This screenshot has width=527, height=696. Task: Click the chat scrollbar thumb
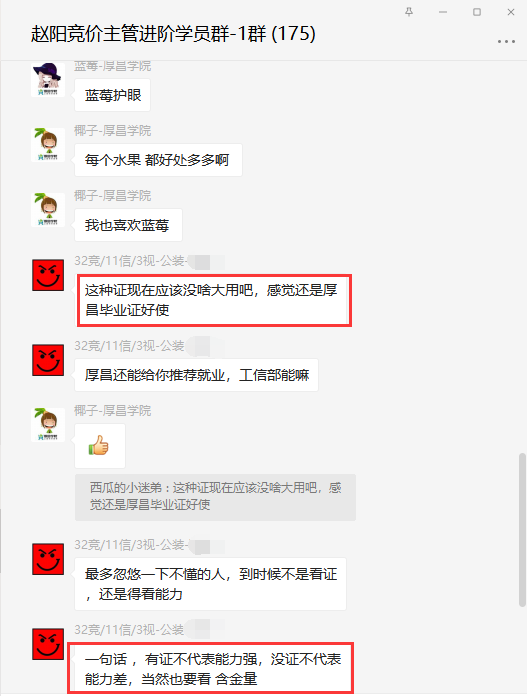click(x=522, y=530)
